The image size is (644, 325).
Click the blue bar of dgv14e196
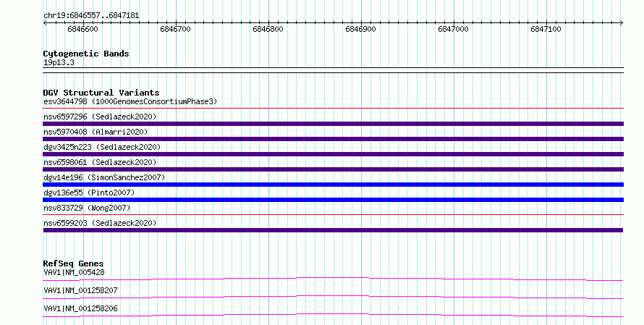333,185
